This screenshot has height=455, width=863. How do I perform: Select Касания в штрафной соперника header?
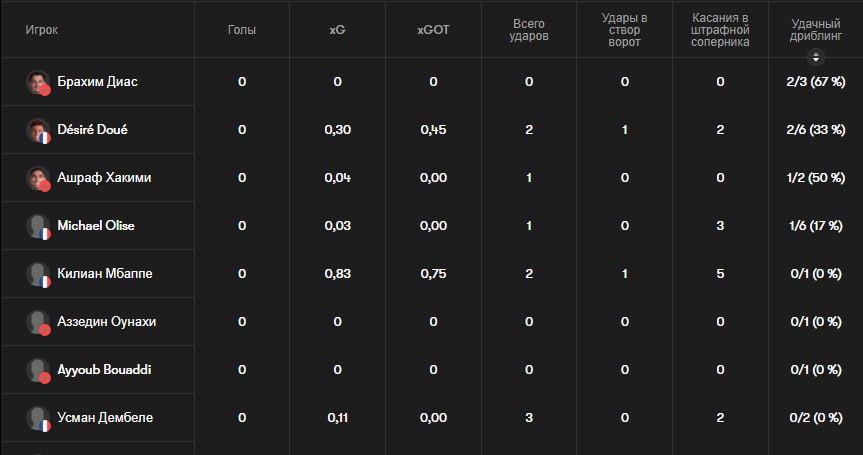coord(720,30)
